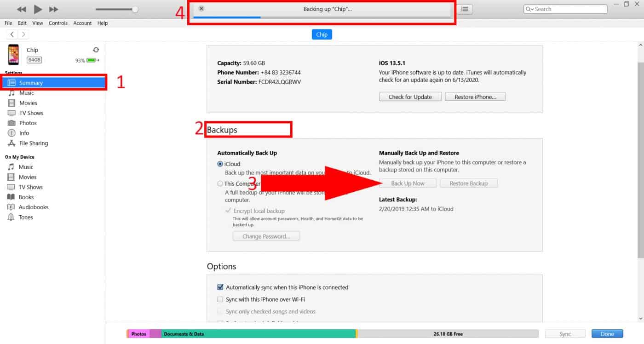This screenshot has width=644, height=344.
Task: Open the search dropdown magnifier in Search field
Action: [x=529, y=9]
